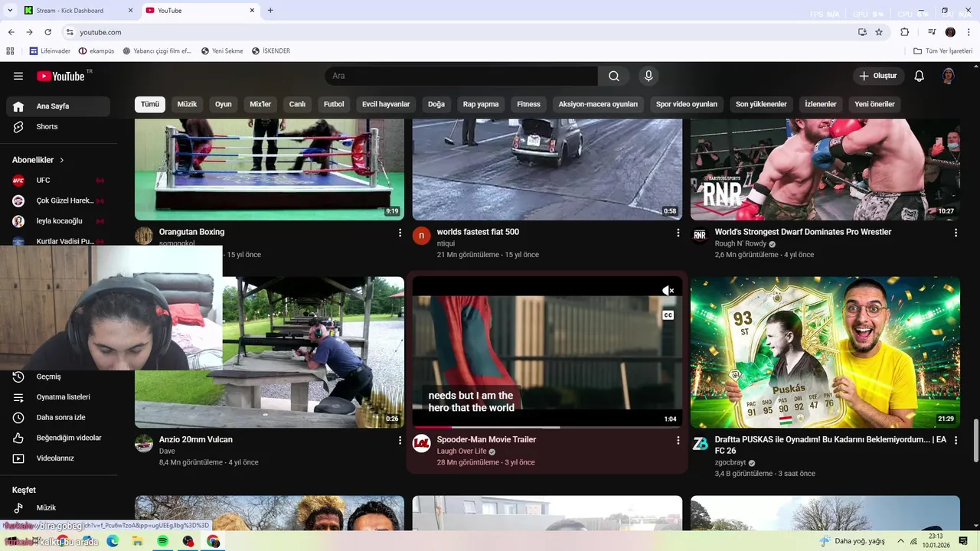Screen dimensions: 980x551
Task: Open more options for worlds fastest fiat 500
Action: point(678,233)
